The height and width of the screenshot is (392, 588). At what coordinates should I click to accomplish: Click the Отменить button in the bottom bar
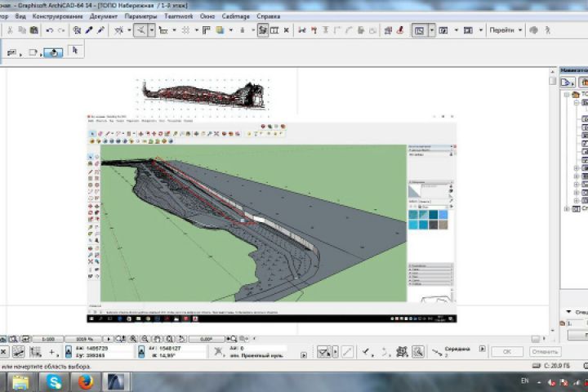click(x=544, y=351)
